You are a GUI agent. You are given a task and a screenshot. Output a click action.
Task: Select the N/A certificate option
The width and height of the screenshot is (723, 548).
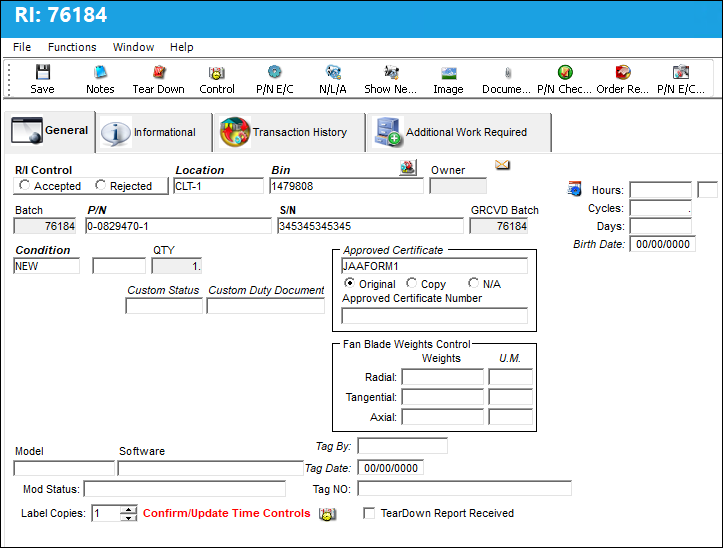[x=473, y=283]
